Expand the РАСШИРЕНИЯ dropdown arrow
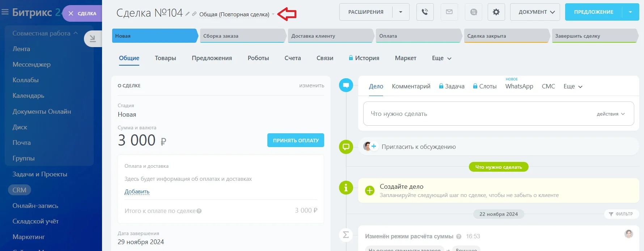Screen dimensions: 644x251 click(401, 12)
